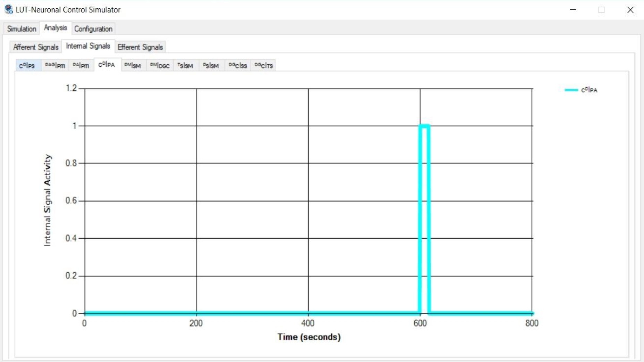The height and width of the screenshot is (362, 644).
Task: Select the Analysis tab
Action: pos(56,28)
